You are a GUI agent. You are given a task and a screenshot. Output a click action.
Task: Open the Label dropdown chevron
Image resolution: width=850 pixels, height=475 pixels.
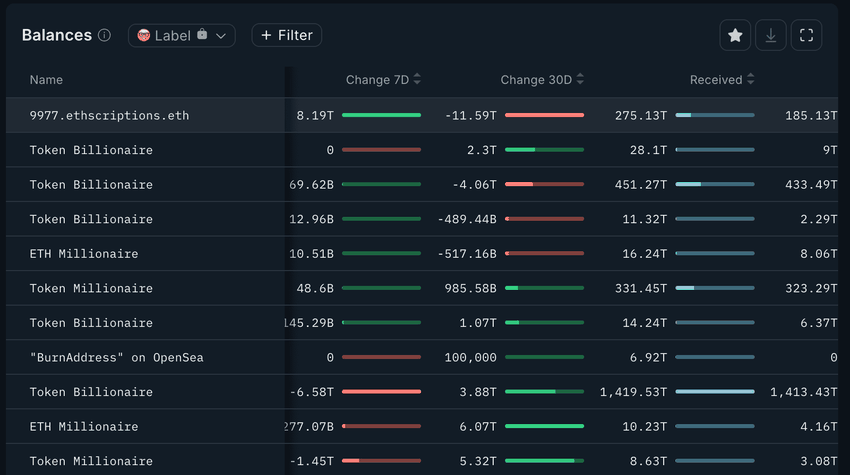[221, 36]
